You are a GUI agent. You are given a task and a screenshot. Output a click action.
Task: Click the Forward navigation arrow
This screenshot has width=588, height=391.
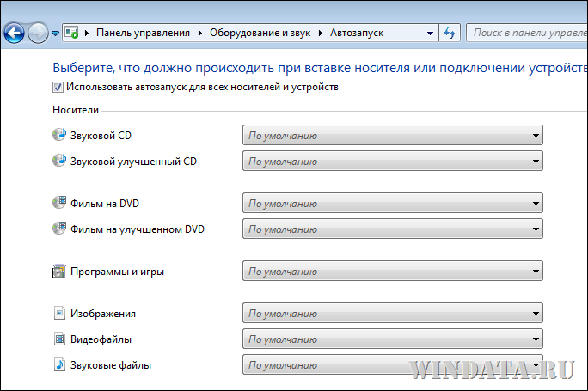point(38,33)
